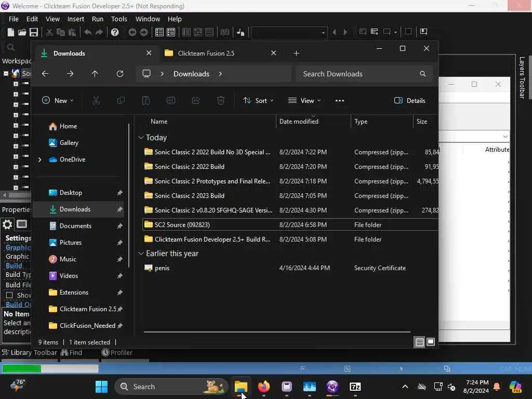The height and width of the screenshot is (399, 532).
Task: Select the Downloads Explorer tab
Action: 96,54
